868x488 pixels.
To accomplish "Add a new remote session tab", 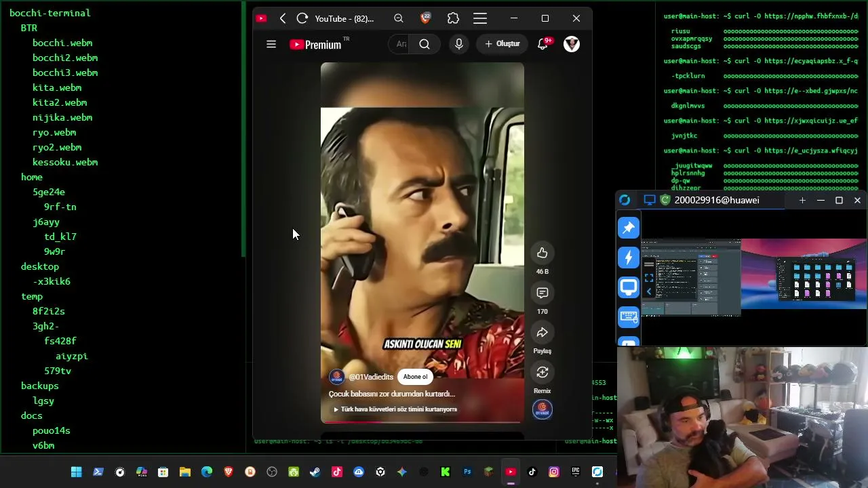I will pyautogui.click(x=802, y=200).
